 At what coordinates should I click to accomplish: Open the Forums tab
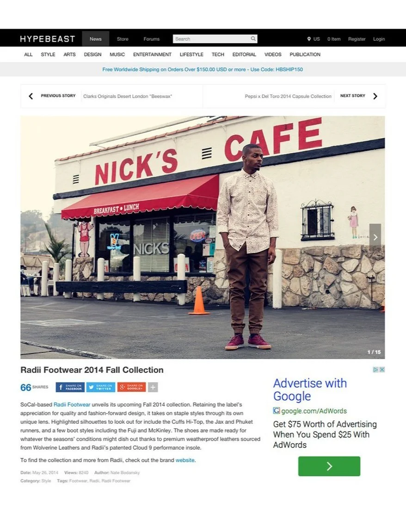tap(151, 39)
